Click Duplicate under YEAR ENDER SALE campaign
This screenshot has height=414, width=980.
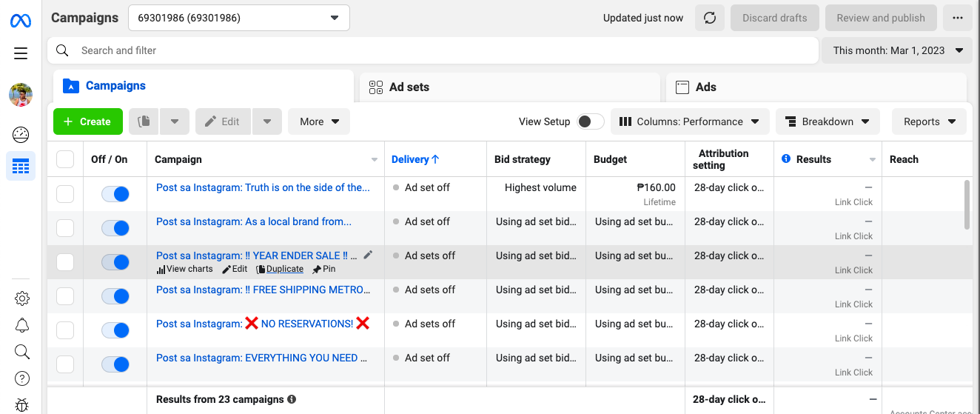point(284,269)
